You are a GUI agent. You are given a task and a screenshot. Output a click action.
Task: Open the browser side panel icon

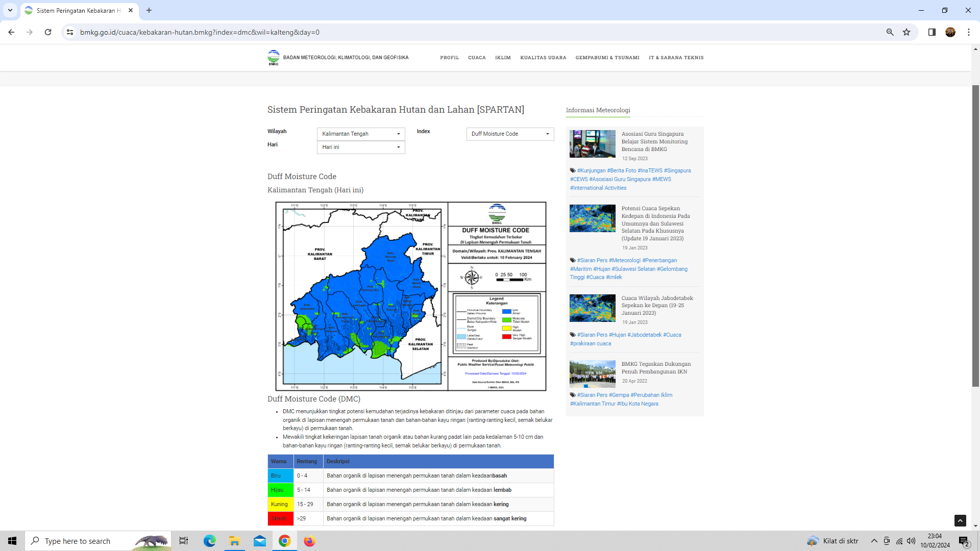click(932, 32)
